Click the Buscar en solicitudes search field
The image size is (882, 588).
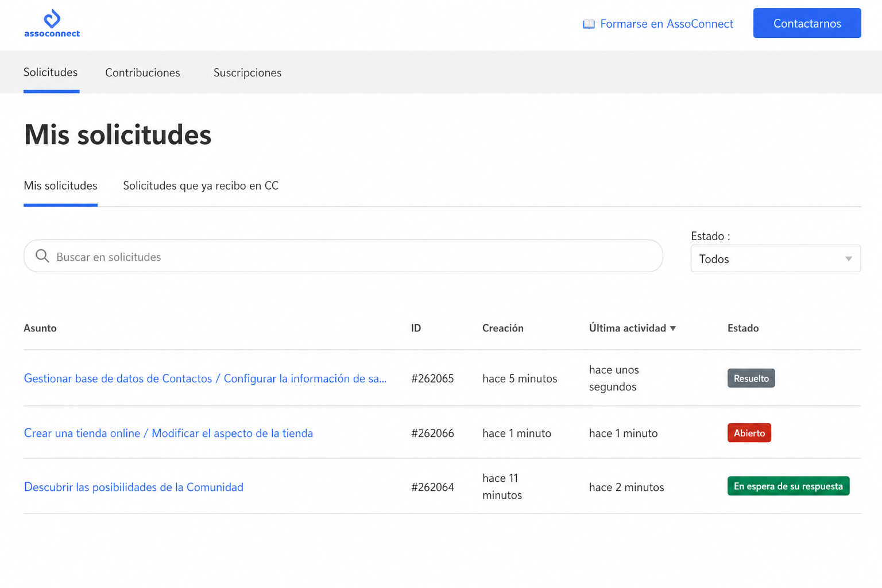343,256
